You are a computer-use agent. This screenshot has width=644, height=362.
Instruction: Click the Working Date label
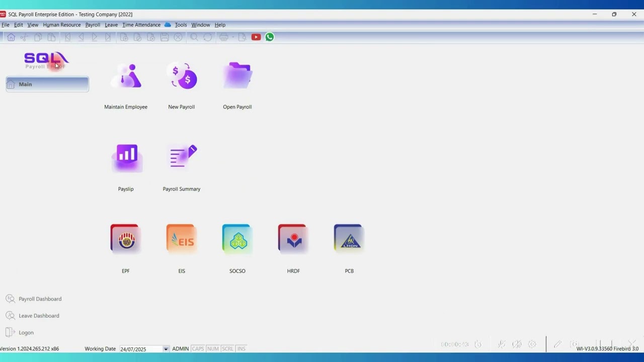(100, 349)
